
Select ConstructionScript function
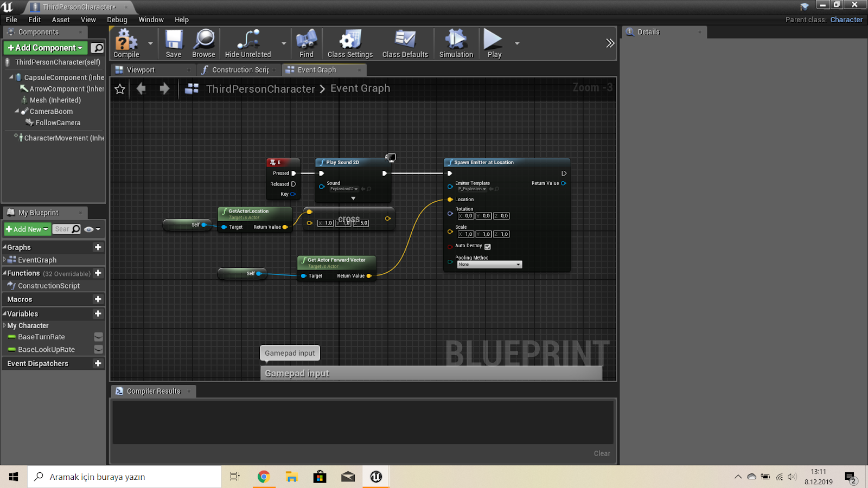[x=49, y=286]
